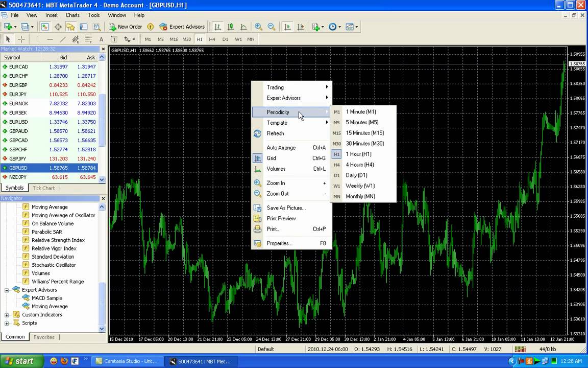Click the Expert Advisors toolbar button
The width and height of the screenshot is (588, 368).
(x=182, y=27)
